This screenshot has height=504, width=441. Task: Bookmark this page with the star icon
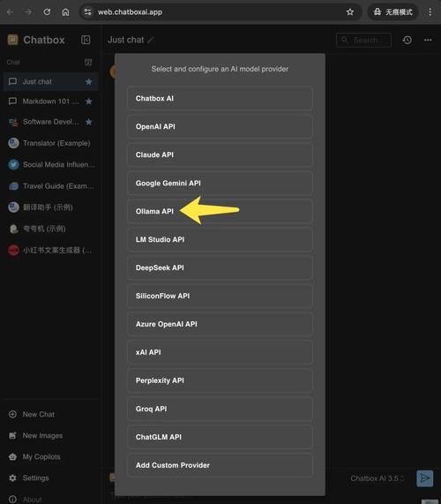350,12
